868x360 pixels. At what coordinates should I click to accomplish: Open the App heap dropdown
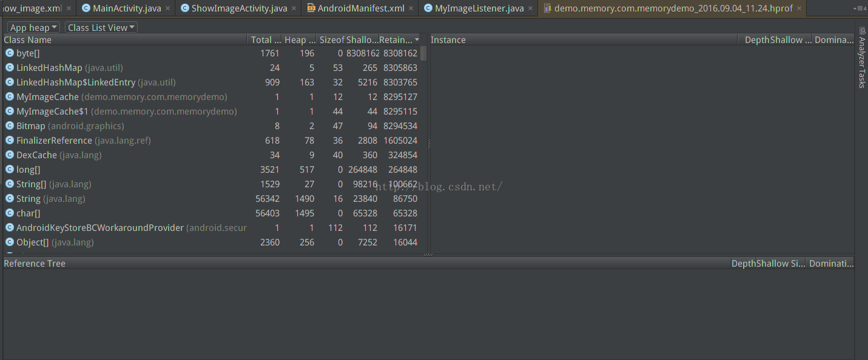(34, 27)
